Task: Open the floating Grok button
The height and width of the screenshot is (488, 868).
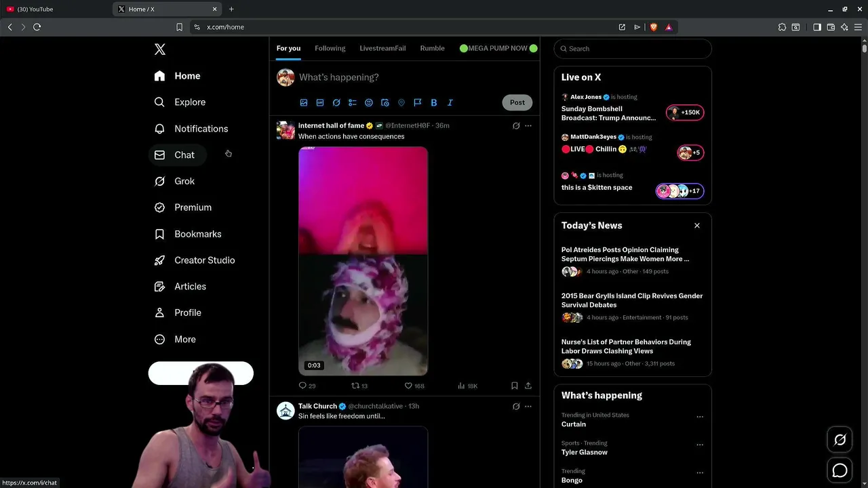Action: (840, 441)
